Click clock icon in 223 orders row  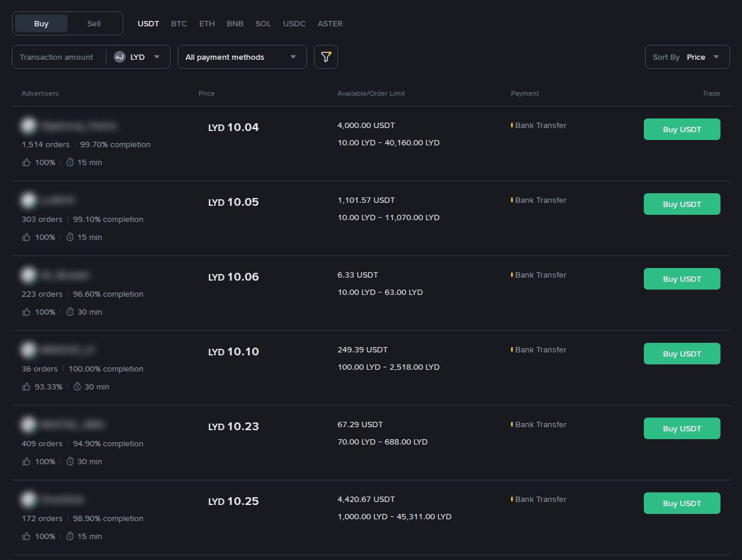pyautogui.click(x=70, y=312)
